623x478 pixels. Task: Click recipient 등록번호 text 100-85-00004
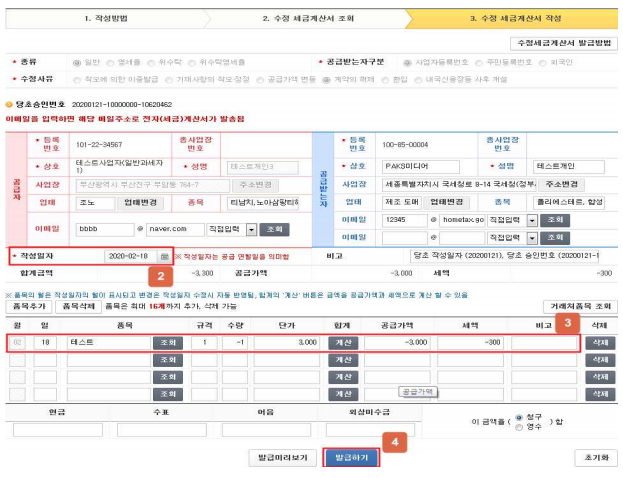coord(405,145)
